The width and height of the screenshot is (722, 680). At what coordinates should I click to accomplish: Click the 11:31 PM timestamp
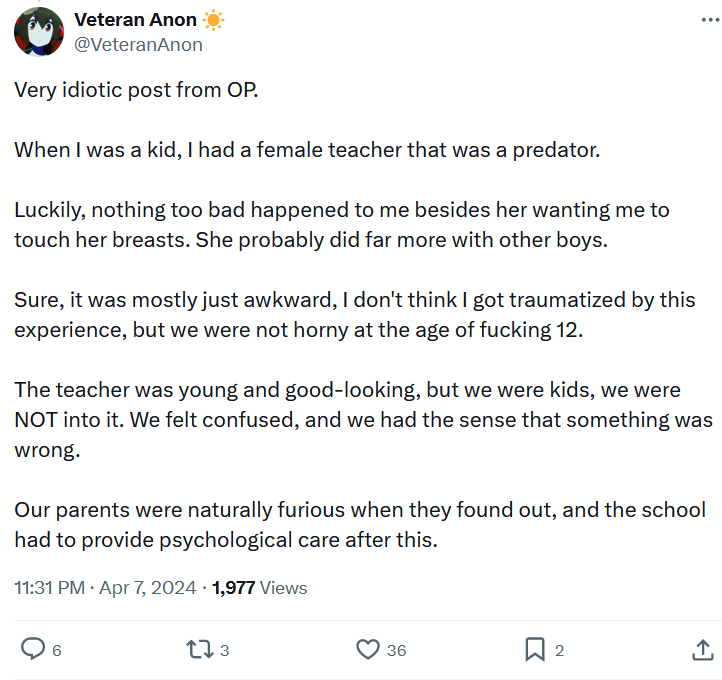(50, 588)
